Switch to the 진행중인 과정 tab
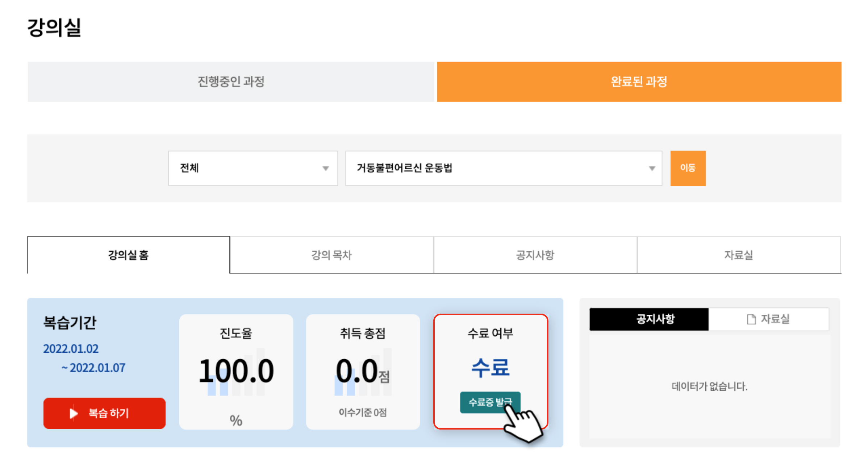The image size is (868, 452). point(231,81)
